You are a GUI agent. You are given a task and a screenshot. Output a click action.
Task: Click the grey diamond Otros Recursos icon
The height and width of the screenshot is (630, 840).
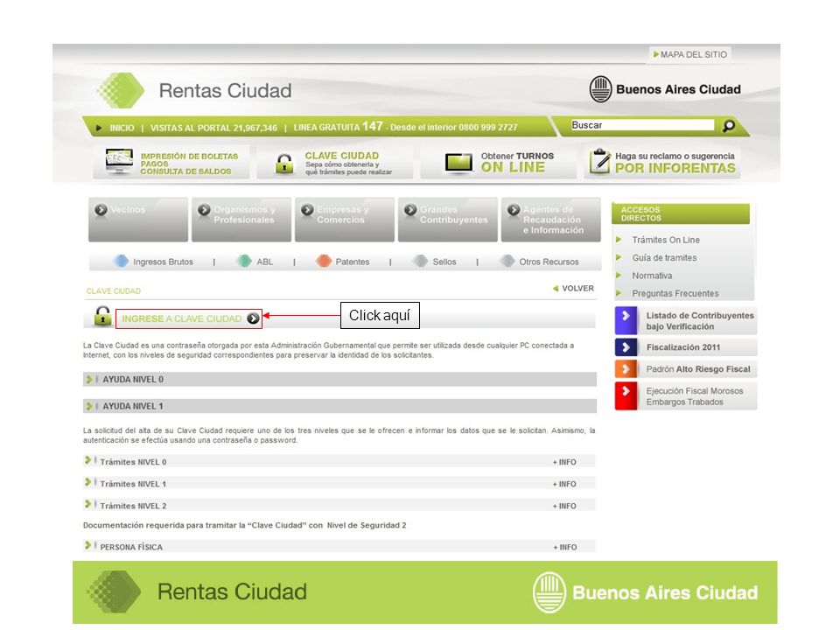[507, 261]
